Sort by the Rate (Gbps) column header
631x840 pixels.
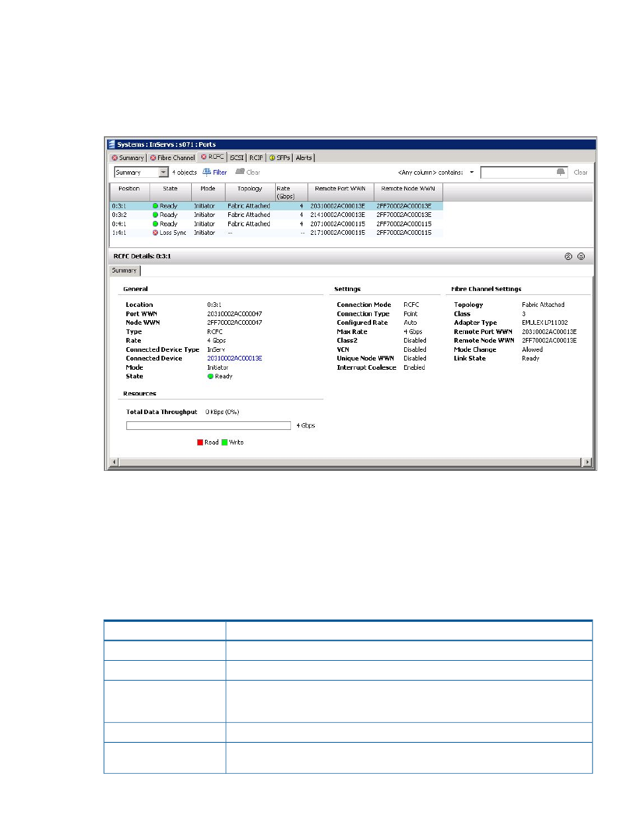(291, 192)
